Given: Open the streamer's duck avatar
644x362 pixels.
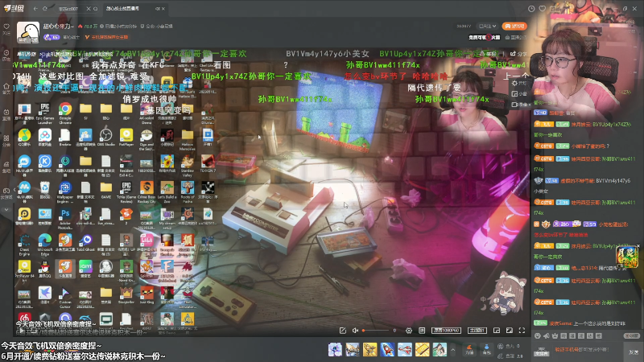Looking at the screenshot, I should (x=28, y=32).
